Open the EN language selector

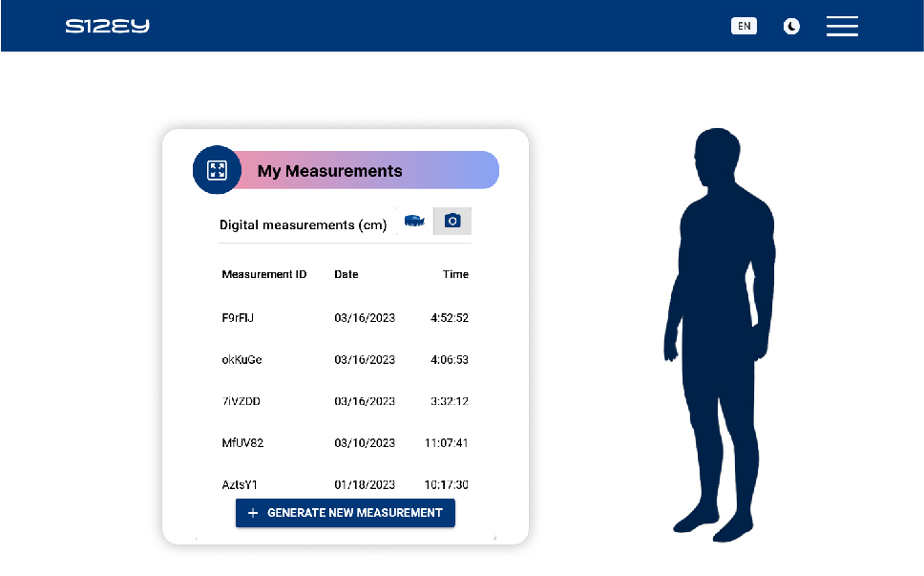coord(745,26)
